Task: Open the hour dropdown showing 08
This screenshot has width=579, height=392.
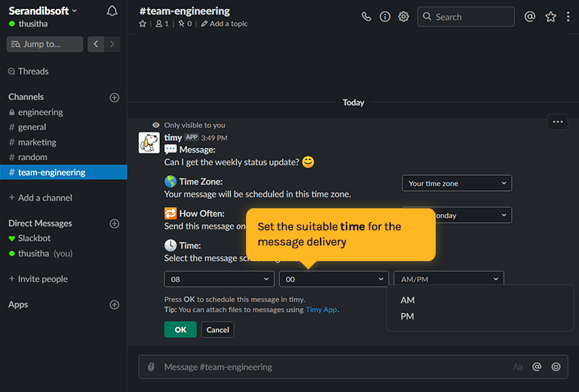Action: [219, 279]
